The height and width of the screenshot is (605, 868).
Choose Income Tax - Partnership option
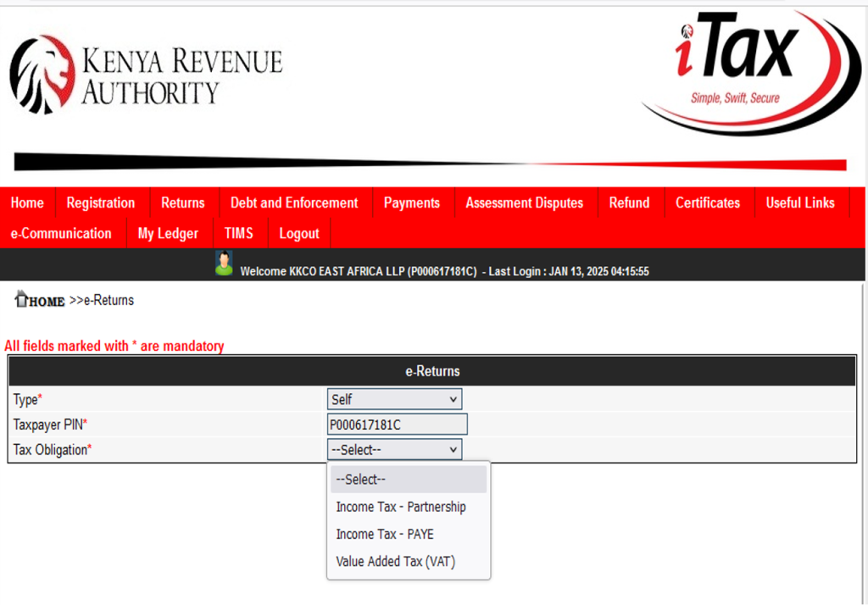tap(401, 507)
